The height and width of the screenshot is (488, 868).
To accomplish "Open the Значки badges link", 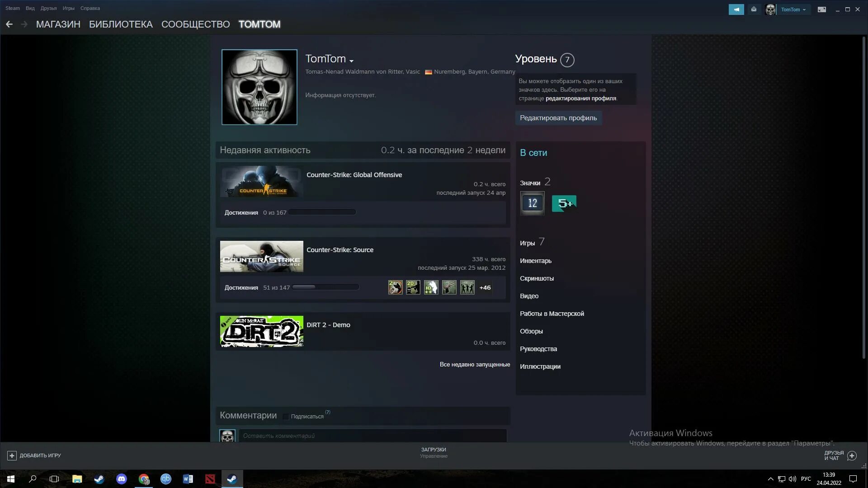I will [535, 182].
